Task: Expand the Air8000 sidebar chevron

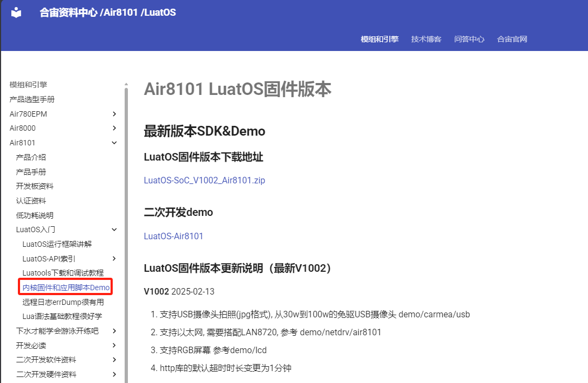Action: [x=114, y=128]
